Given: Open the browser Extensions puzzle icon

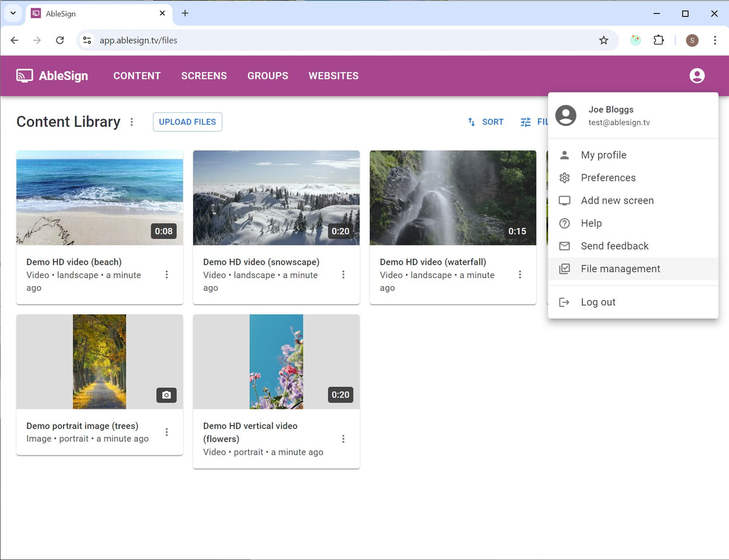Looking at the screenshot, I should tap(659, 40).
